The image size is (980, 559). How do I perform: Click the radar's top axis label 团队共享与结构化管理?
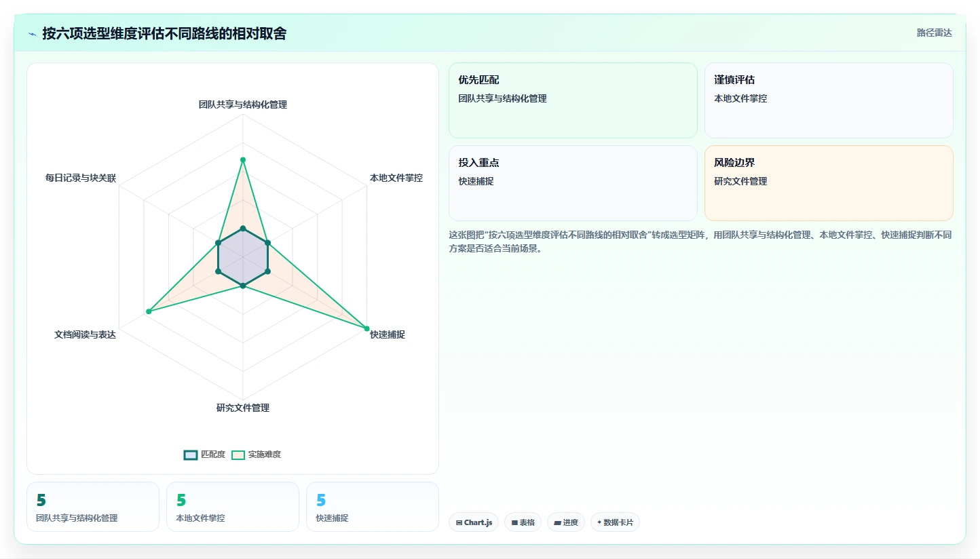pos(243,104)
